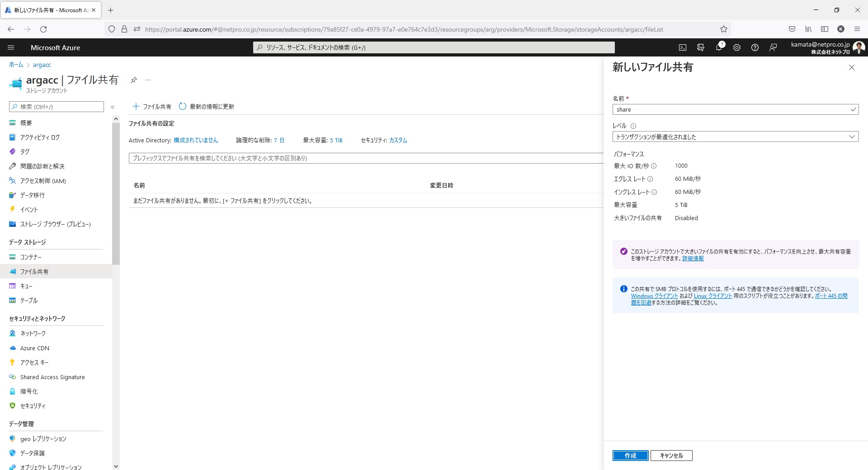
Task: Open the Azure portal hamburger menu
Action: coord(11,47)
